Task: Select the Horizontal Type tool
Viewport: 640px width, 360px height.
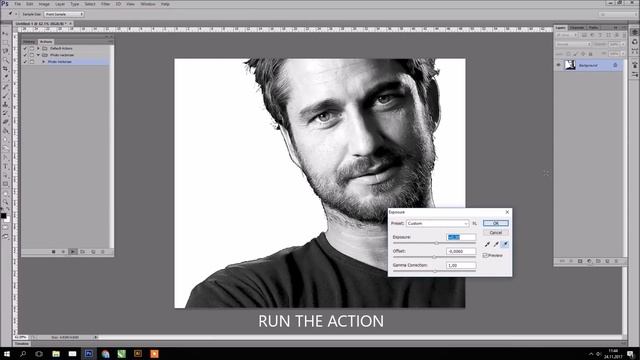Action: [x=5, y=167]
